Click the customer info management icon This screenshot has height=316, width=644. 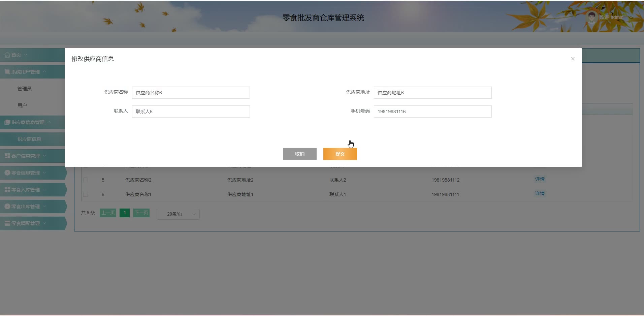(x=7, y=156)
